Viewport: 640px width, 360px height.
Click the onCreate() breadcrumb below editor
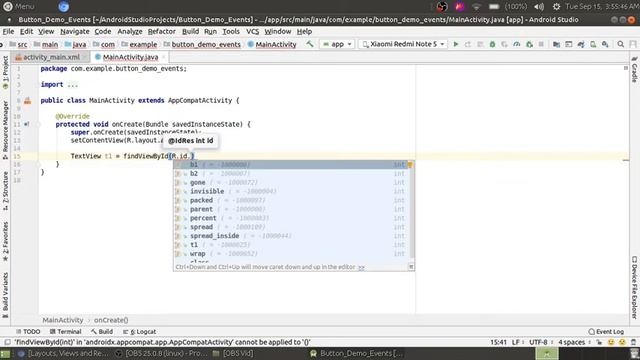point(111,320)
